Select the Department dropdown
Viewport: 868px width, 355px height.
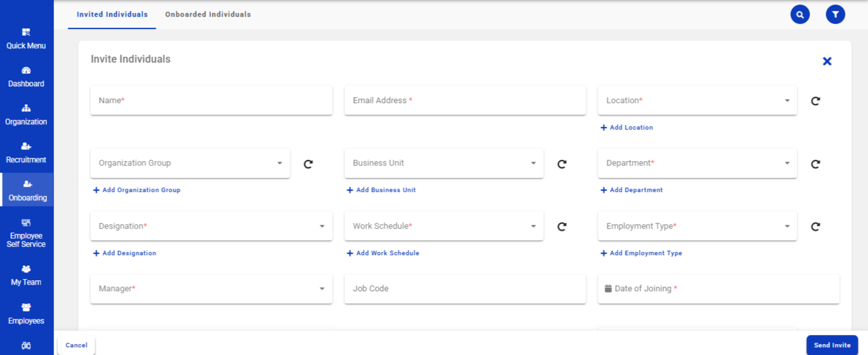(697, 164)
